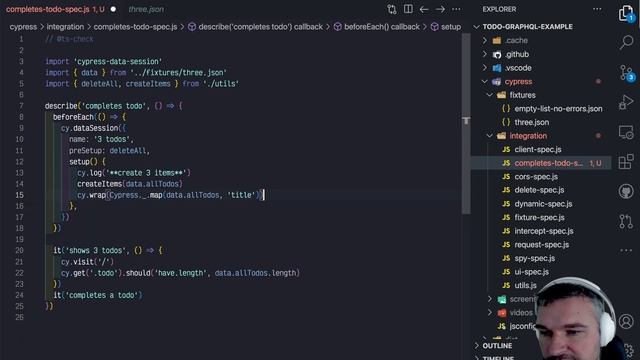Click the unsaved dot on completes-todo-spec.js tab
This screenshot has width=640, height=360.
coord(113,9)
